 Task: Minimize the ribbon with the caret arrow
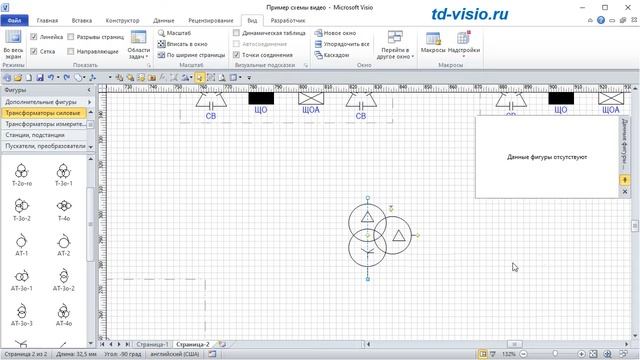(590, 20)
